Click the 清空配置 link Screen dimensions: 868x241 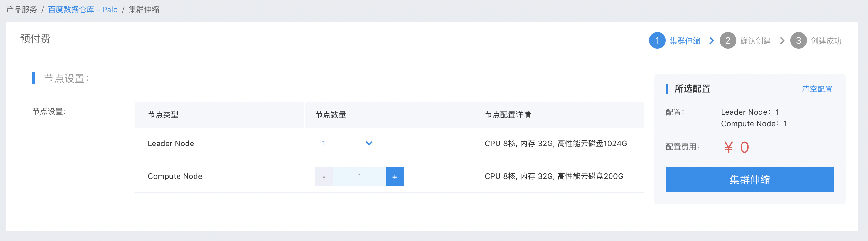coord(817,89)
